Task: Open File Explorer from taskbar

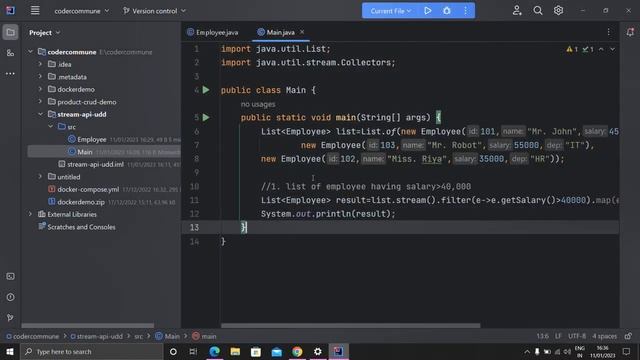Action: pos(235,351)
